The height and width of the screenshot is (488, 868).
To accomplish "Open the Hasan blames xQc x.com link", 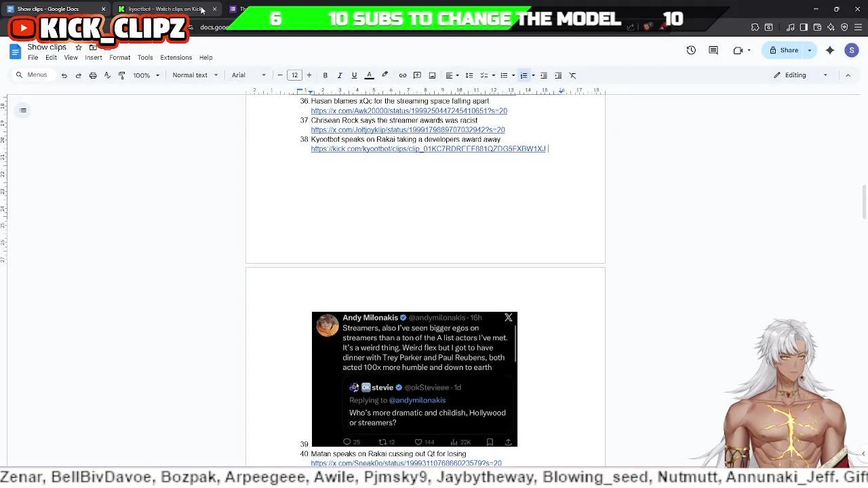I will 409,111.
